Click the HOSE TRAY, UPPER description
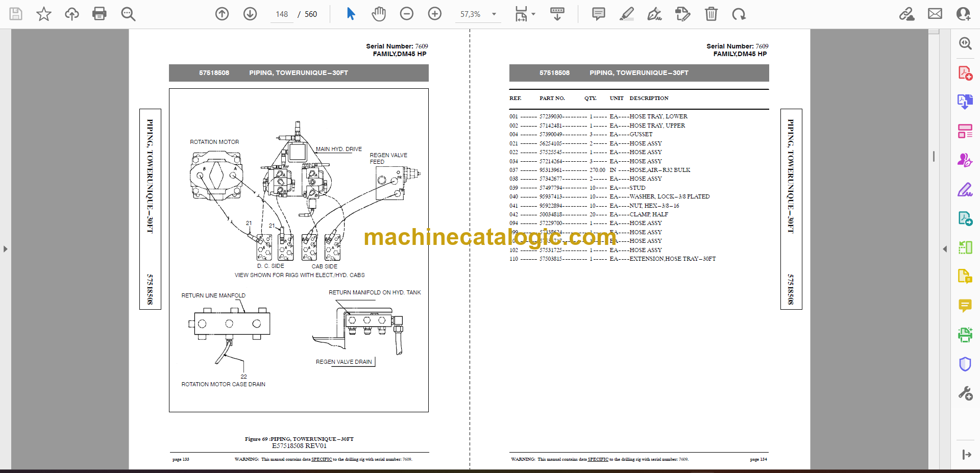This screenshot has height=473, width=980. click(657, 126)
